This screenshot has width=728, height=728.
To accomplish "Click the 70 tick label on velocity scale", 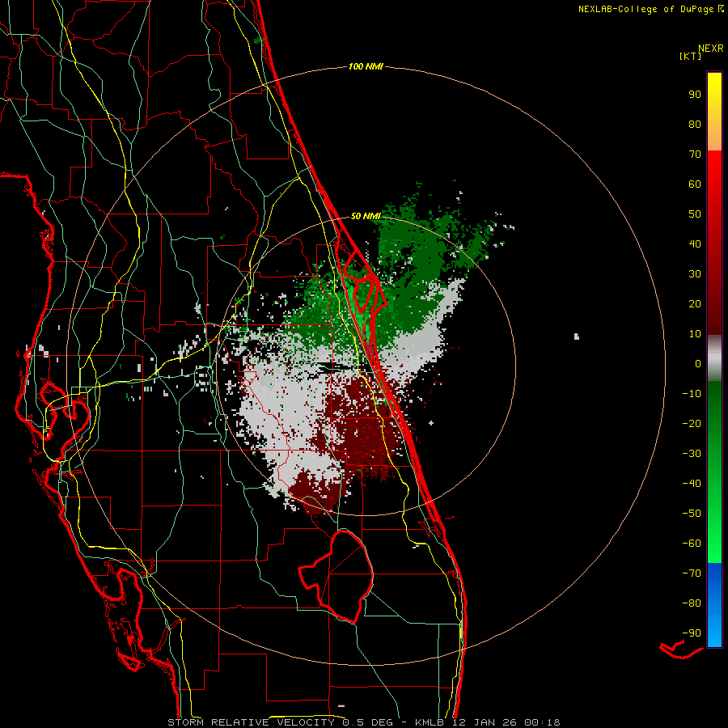I will pyautogui.click(x=695, y=154).
